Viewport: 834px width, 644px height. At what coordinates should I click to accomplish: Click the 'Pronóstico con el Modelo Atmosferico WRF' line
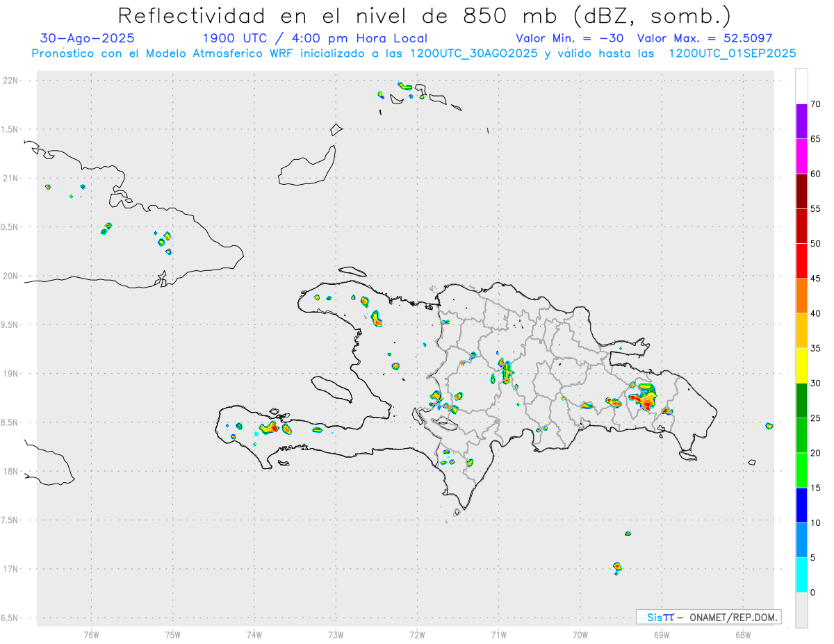point(414,53)
